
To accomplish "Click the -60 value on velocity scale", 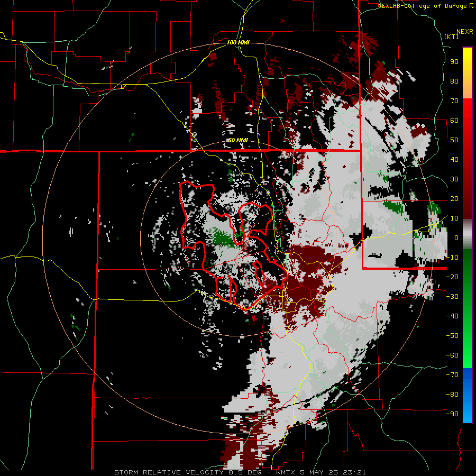I will coord(452,355).
